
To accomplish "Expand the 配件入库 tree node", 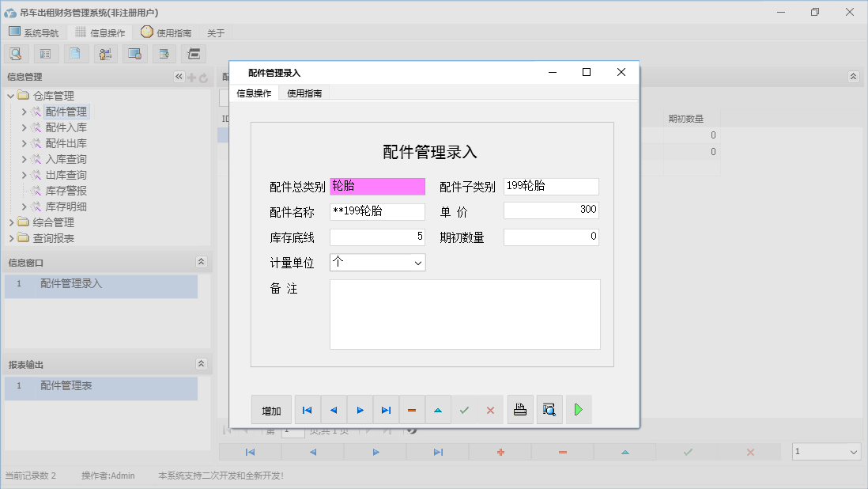I will coord(25,127).
